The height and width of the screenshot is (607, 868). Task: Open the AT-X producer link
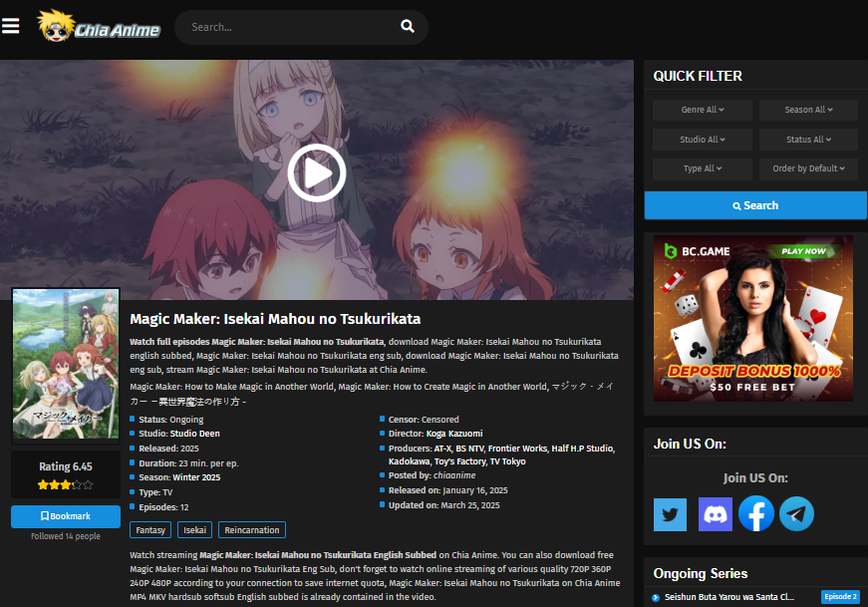(442, 449)
